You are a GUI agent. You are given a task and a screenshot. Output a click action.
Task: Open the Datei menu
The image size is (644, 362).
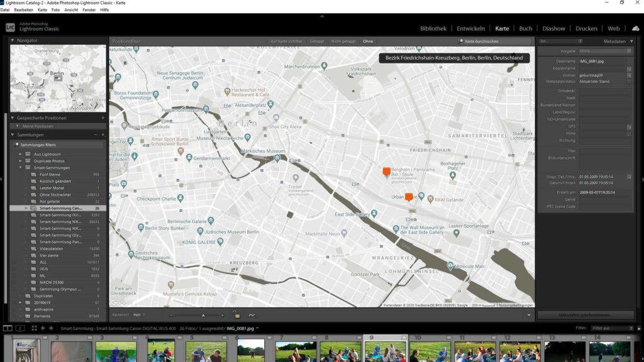[5, 10]
